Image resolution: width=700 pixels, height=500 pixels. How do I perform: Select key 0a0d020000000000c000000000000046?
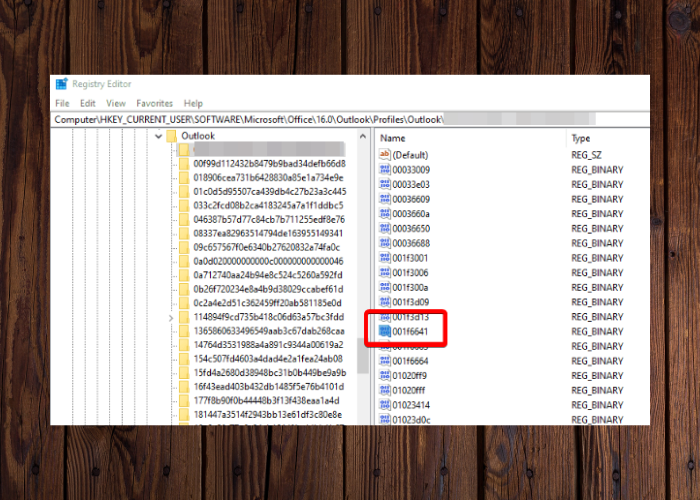point(268,261)
